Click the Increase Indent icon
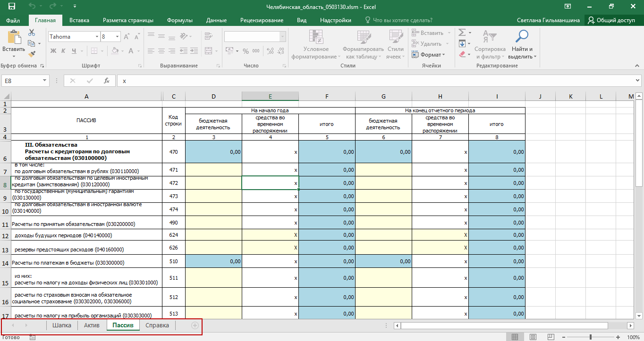This screenshot has height=341, width=644. [193, 51]
